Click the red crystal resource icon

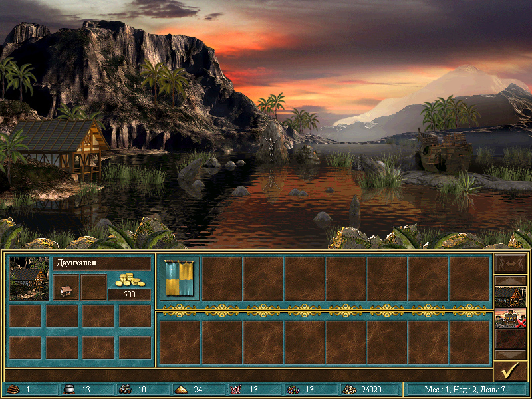pyautogui.click(x=235, y=390)
